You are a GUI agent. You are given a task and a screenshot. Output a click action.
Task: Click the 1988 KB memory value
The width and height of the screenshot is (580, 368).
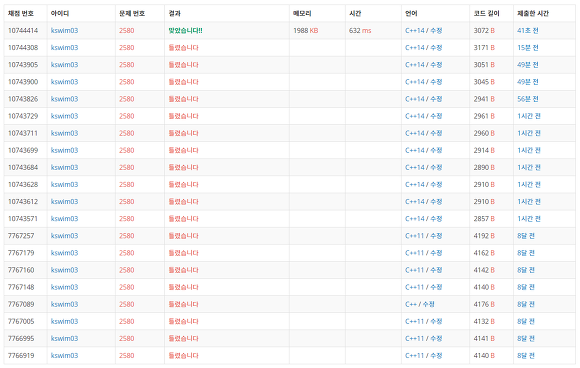tap(306, 31)
